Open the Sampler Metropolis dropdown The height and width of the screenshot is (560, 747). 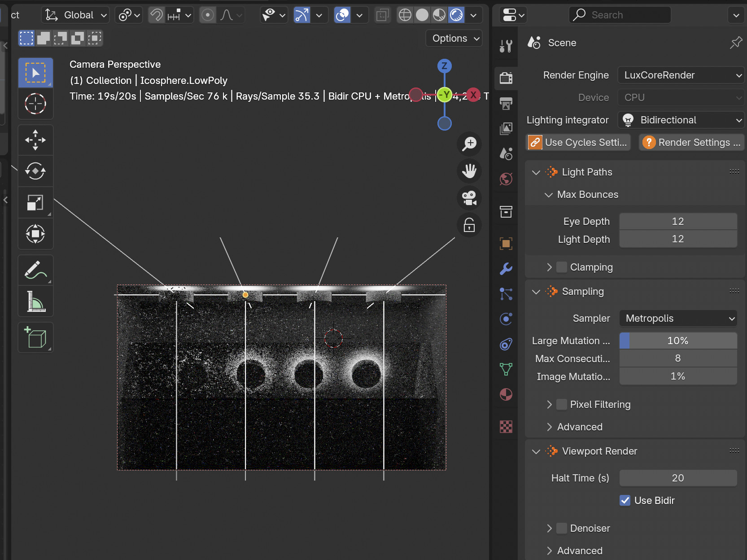pos(678,318)
